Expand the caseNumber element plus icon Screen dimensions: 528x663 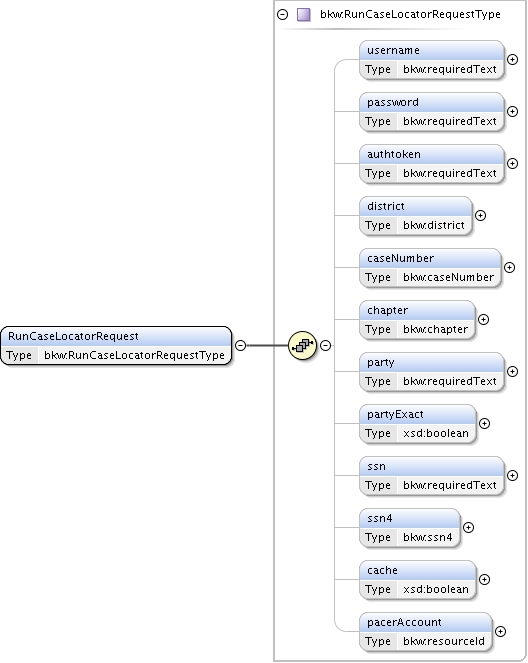[x=509, y=268]
